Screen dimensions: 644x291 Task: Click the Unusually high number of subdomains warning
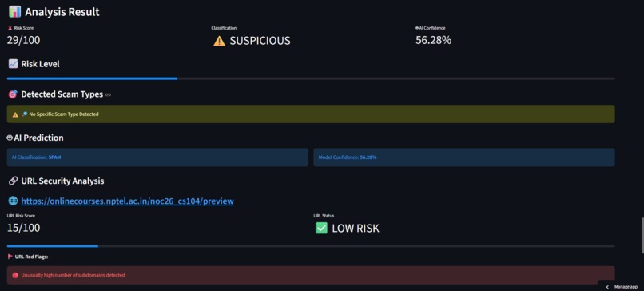pyautogui.click(x=311, y=275)
